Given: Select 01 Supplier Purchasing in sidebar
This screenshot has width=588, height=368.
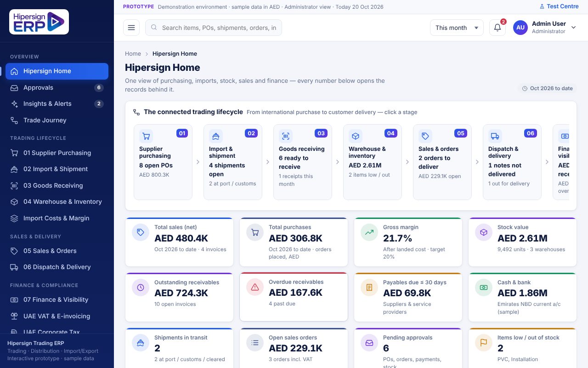Looking at the screenshot, I should click(57, 153).
